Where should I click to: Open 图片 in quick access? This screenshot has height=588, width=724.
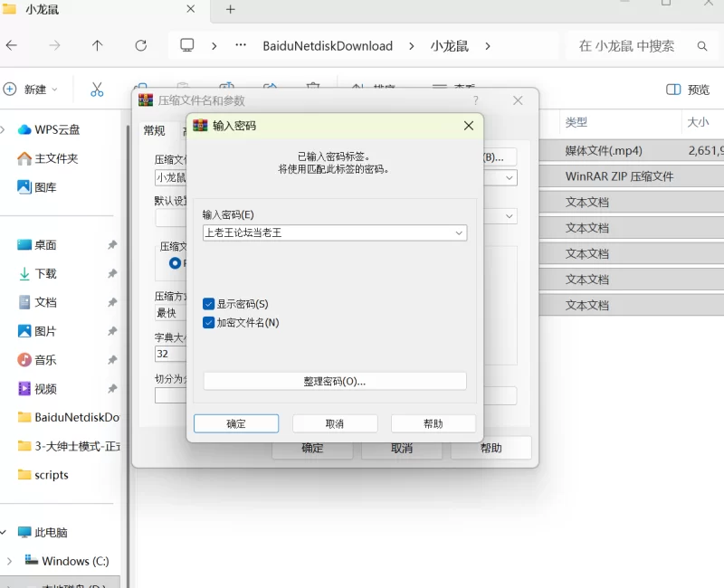point(37,331)
